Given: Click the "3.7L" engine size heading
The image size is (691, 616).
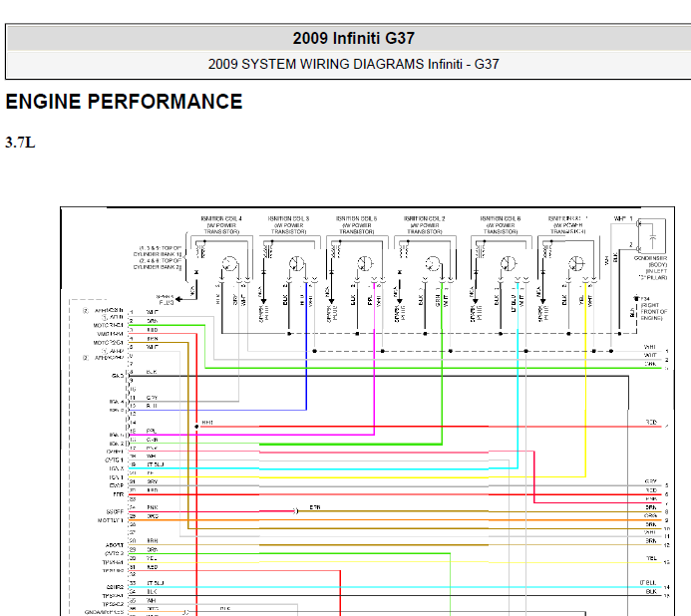Looking at the screenshot, I should point(20,143).
